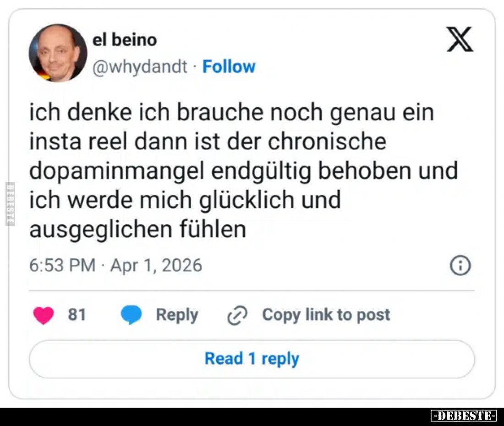Click the Follow link for @whydandt

pos(229,66)
